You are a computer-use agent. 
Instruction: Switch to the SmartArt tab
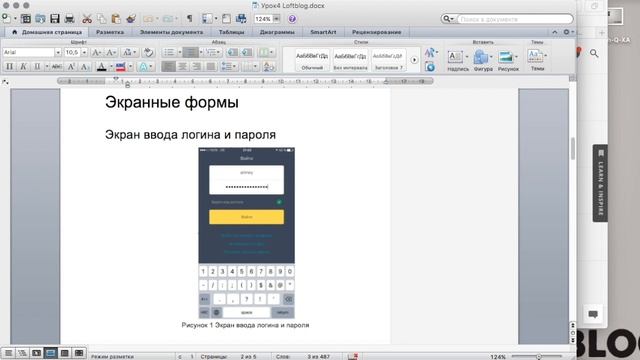tap(323, 32)
